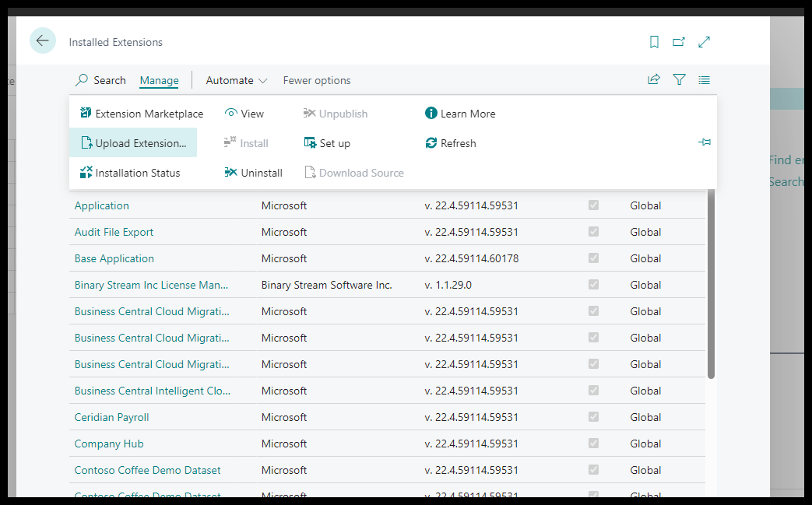Click the bookmark icon in header
Viewport: 812px width, 505px height.
tap(654, 42)
